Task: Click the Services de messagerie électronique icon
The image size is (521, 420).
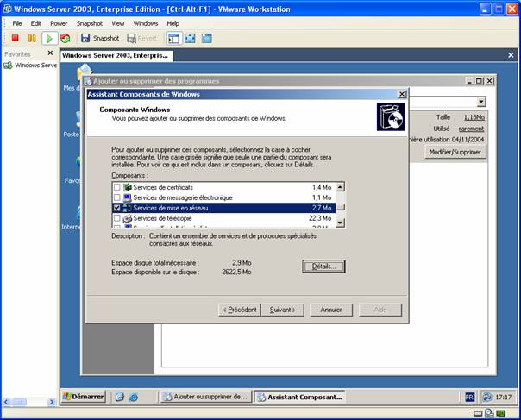Action: click(x=128, y=197)
